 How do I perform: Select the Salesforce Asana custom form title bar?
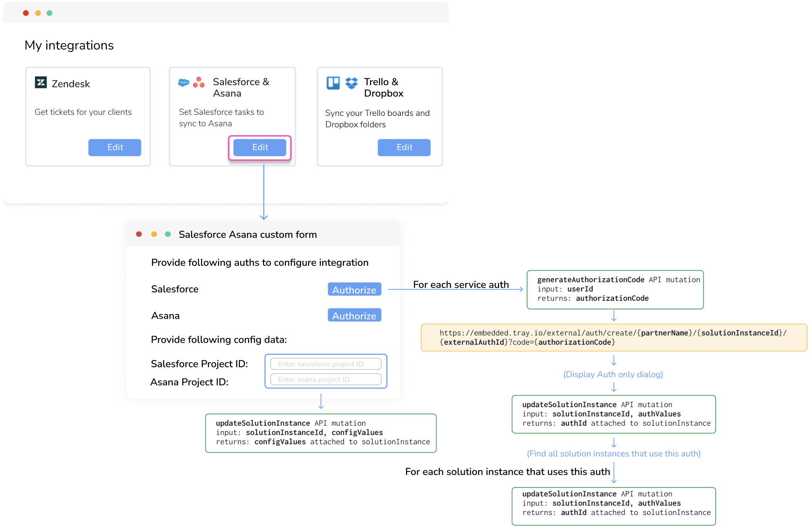pos(247,234)
